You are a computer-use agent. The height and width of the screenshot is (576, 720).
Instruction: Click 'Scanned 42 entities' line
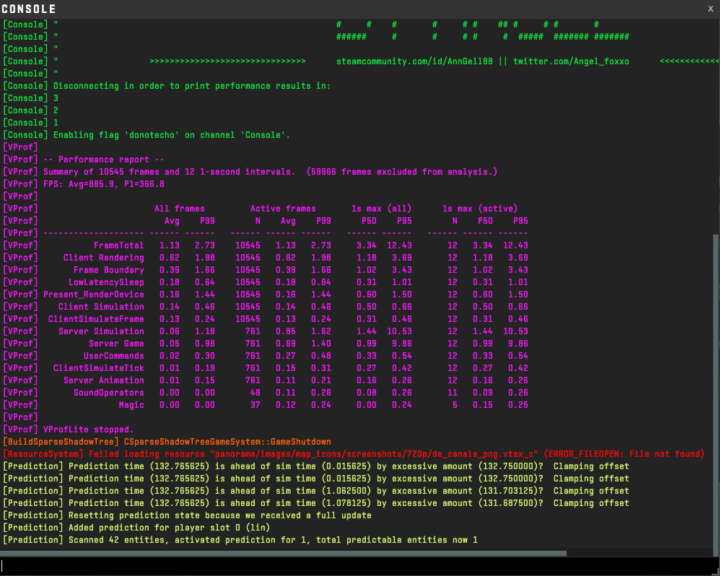point(240,540)
